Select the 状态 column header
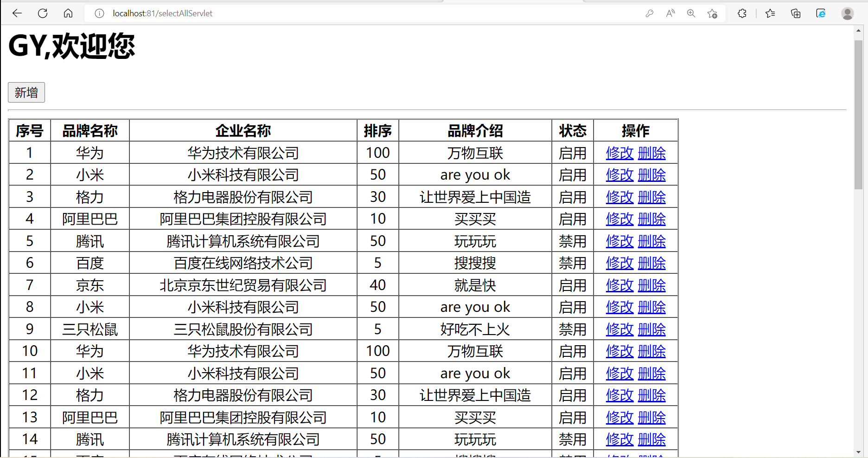The width and height of the screenshot is (868, 458). point(573,131)
